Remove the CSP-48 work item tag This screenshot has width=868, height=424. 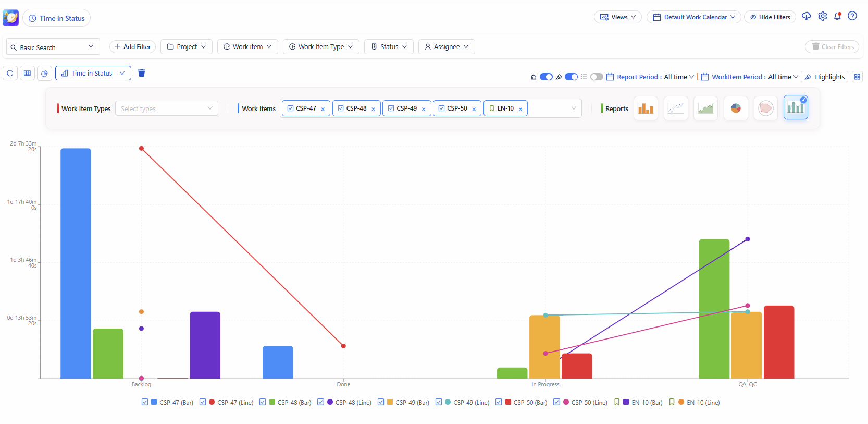point(373,109)
